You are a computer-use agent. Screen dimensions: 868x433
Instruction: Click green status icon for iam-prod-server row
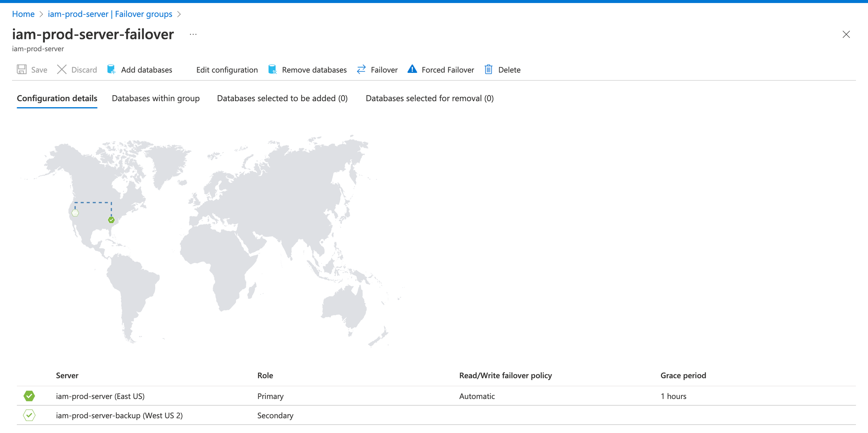point(29,396)
